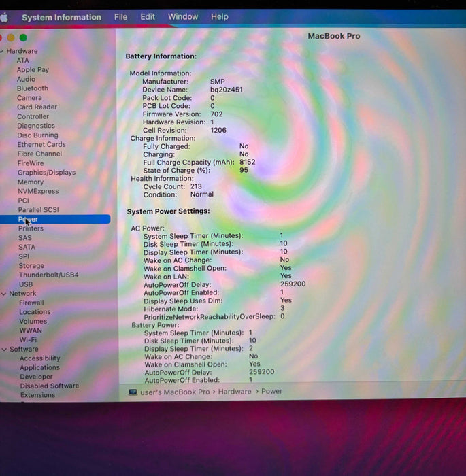466x476 pixels.
Task: Select NVMExpress in the sidebar
Action: click(38, 191)
